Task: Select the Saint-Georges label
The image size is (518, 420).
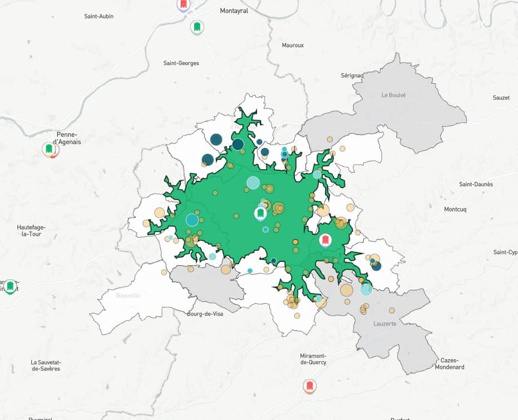Action: pos(181,63)
